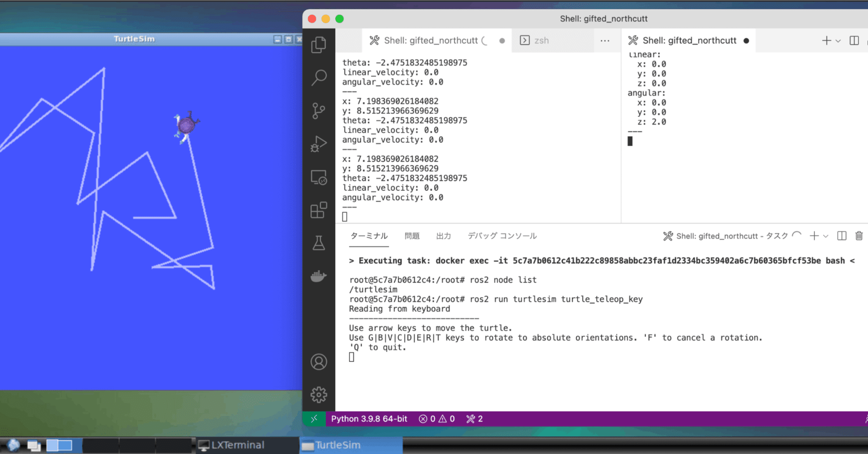Image resolution: width=868 pixels, height=454 pixels.
Task: Select the Python 3.9.8 64-bit interpreter
Action: [x=370, y=419]
